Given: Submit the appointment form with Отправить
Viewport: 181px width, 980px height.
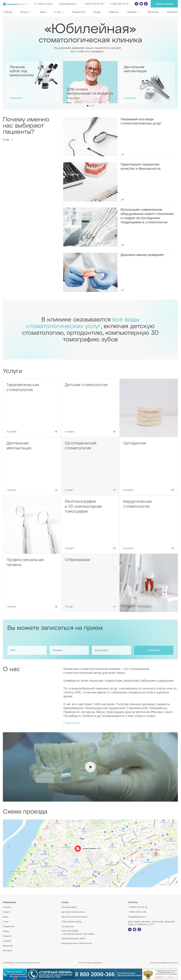Looking at the screenshot, I should pos(154,650).
